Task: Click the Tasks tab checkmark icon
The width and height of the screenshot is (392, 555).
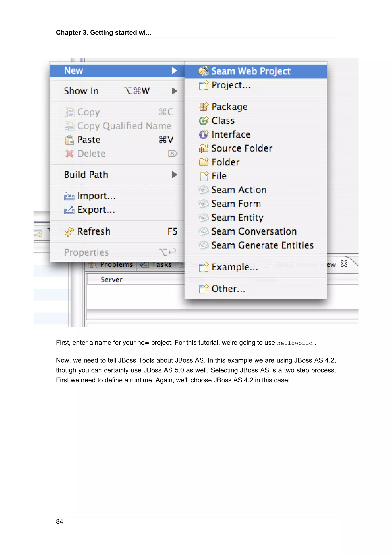Action: [144, 264]
